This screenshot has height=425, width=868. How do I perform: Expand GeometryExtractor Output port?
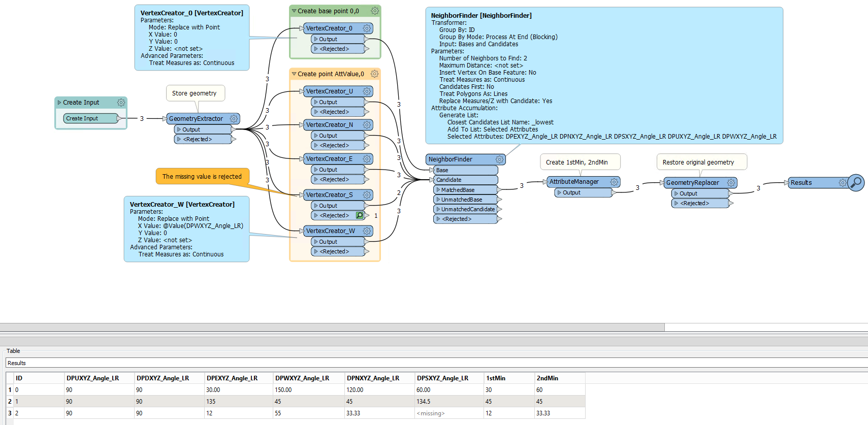[179, 129]
